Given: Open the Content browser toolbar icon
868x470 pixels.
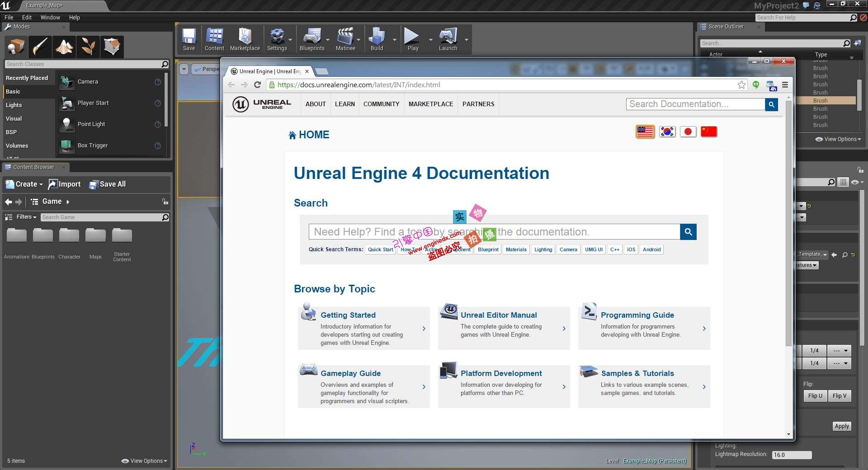Looking at the screenshot, I should coord(214,39).
